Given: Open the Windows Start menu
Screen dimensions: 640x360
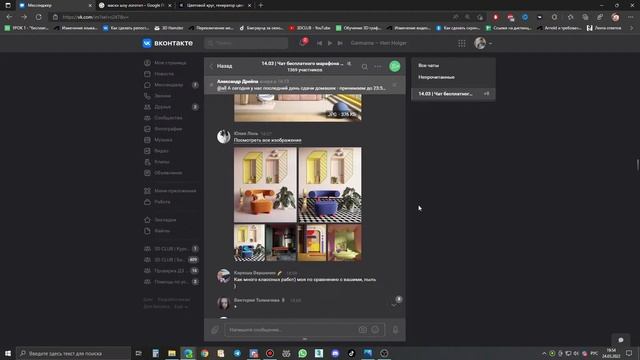Looking at the screenshot, I should click(x=8, y=353).
